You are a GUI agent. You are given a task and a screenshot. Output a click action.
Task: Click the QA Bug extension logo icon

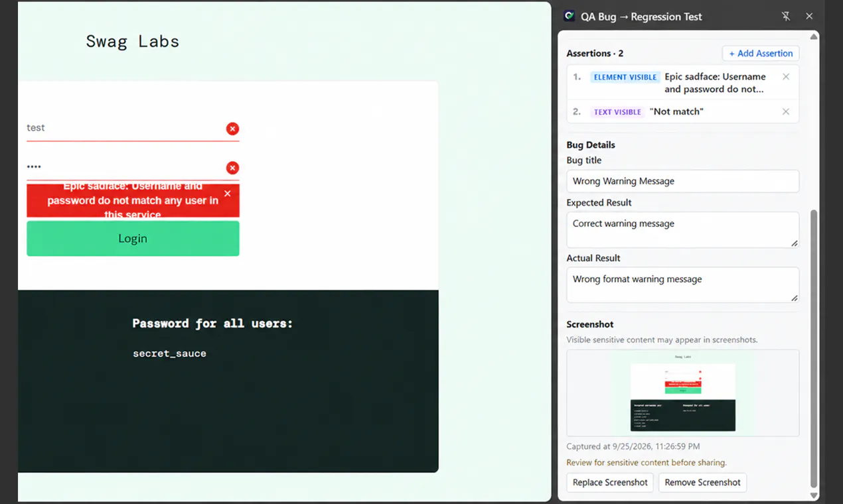tap(569, 17)
